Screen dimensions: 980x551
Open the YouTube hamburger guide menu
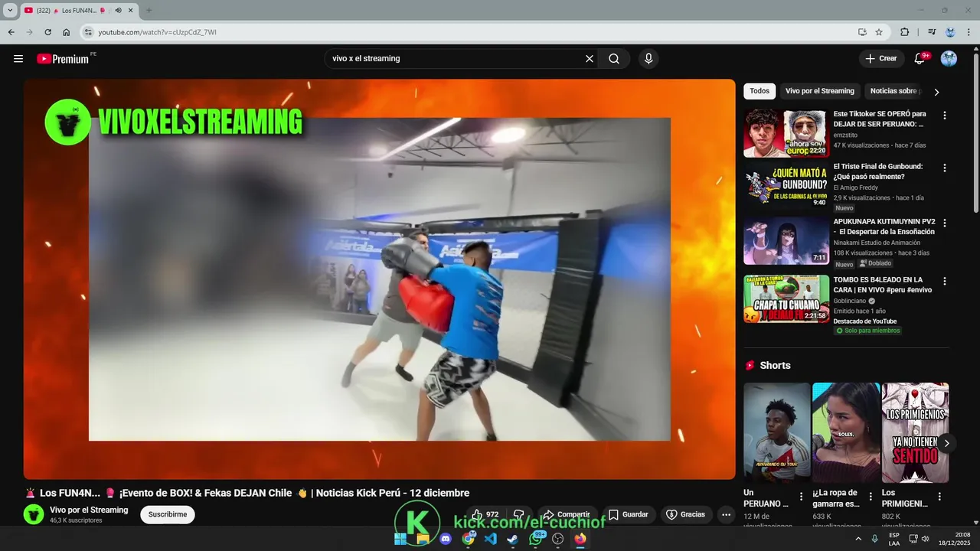(x=18, y=59)
